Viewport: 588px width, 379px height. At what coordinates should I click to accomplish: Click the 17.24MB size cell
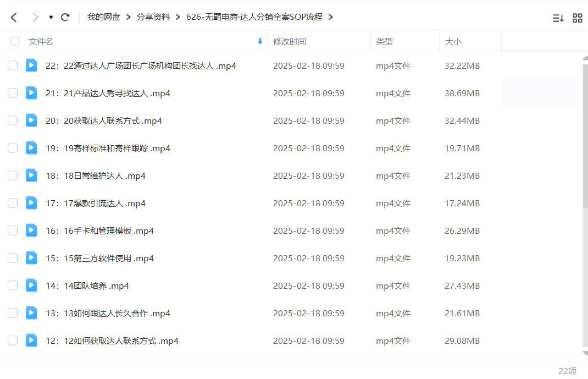click(x=462, y=203)
